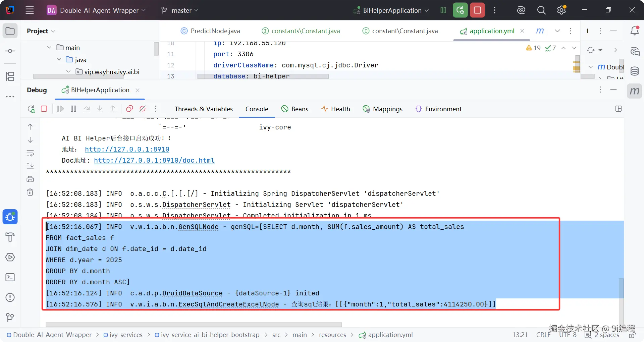Open the constants\Constant.java editor tab
This screenshot has height=342, width=644.
[301, 31]
